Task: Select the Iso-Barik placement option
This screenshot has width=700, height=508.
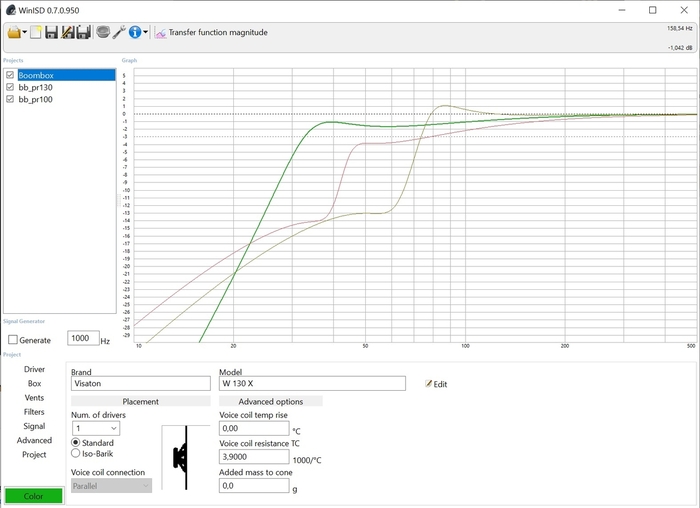Action: point(76,453)
